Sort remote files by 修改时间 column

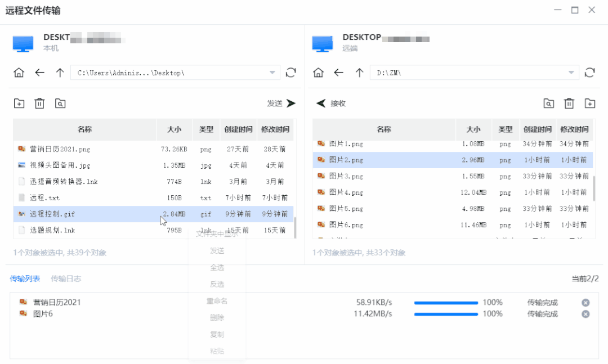pyautogui.click(x=574, y=129)
